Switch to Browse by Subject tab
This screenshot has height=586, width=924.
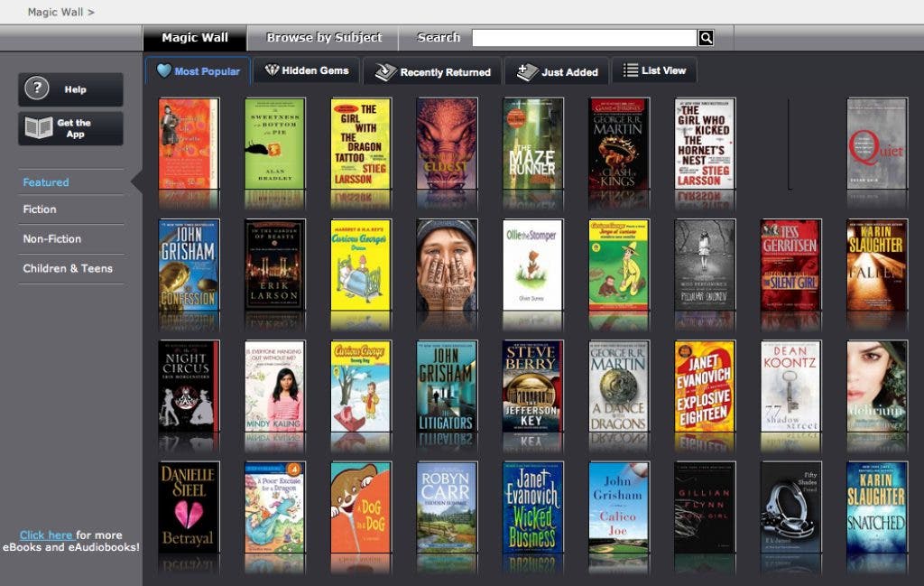(x=324, y=38)
